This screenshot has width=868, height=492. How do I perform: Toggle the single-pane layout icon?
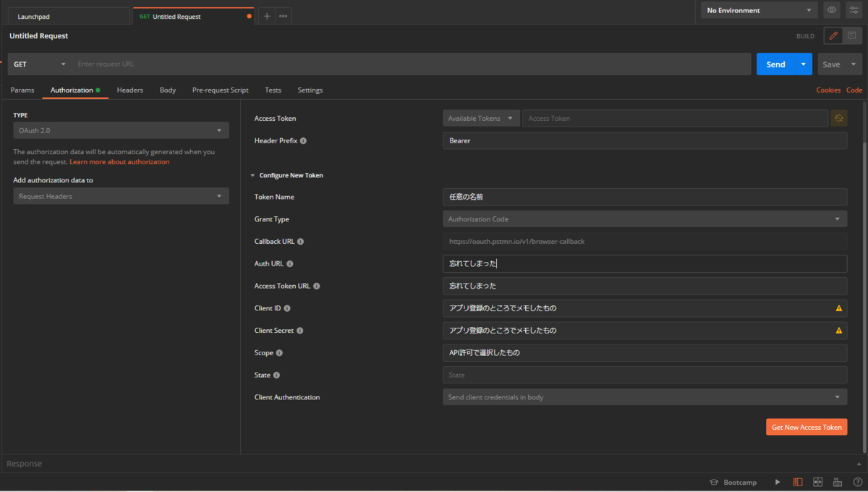pos(798,482)
